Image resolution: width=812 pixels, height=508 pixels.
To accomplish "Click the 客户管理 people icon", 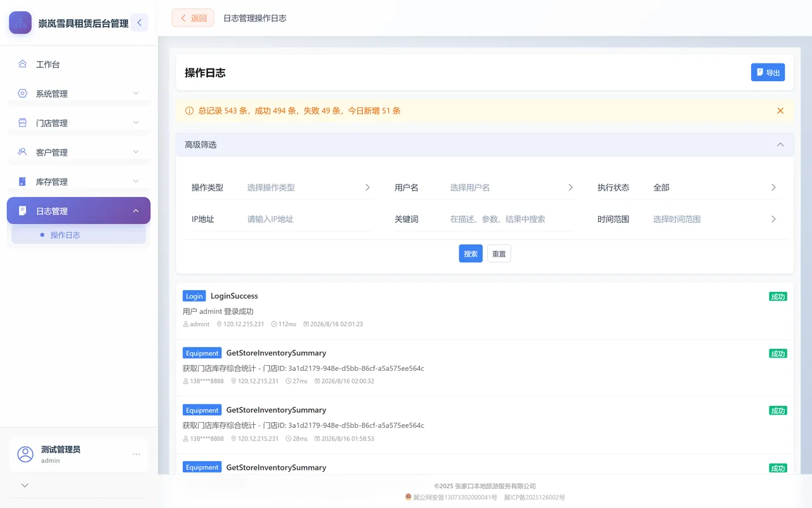I will click(23, 152).
